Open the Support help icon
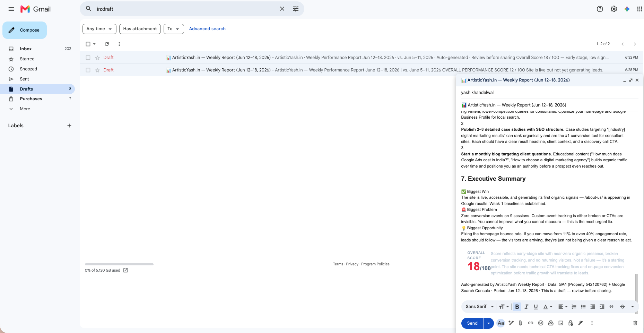This screenshot has width=644, height=333. tap(600, 9)
